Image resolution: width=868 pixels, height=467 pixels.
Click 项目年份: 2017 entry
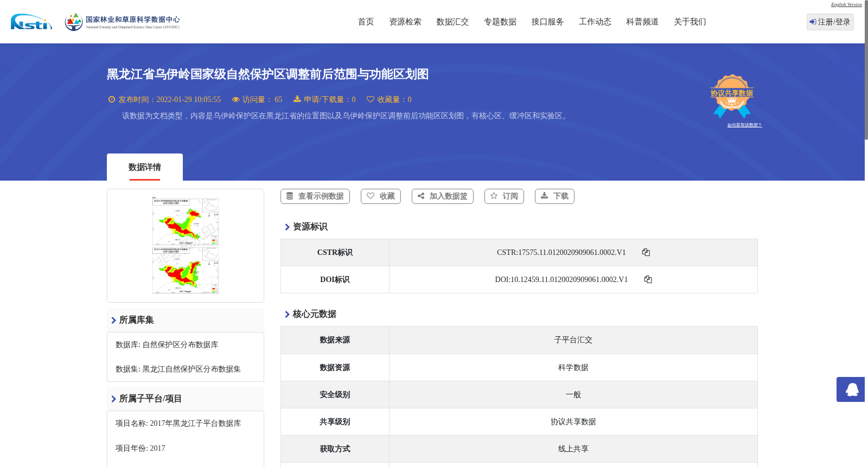pos(141,449)
